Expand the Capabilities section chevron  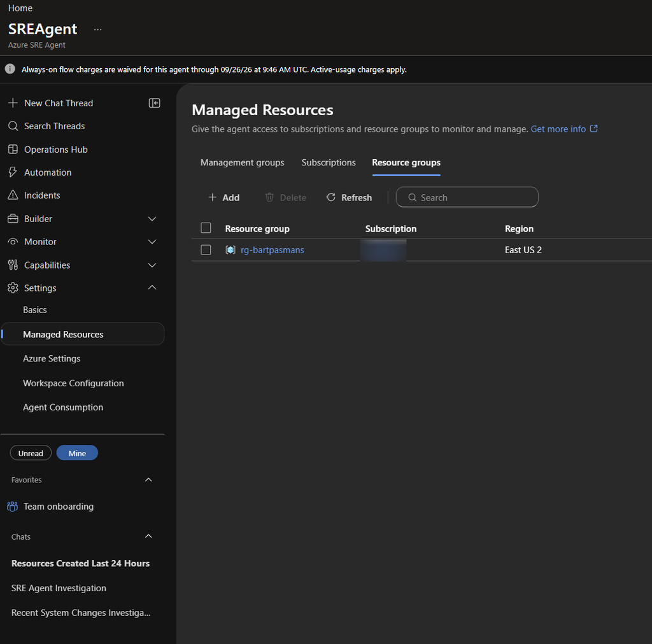pyautogui.click(x=152, y=265)
